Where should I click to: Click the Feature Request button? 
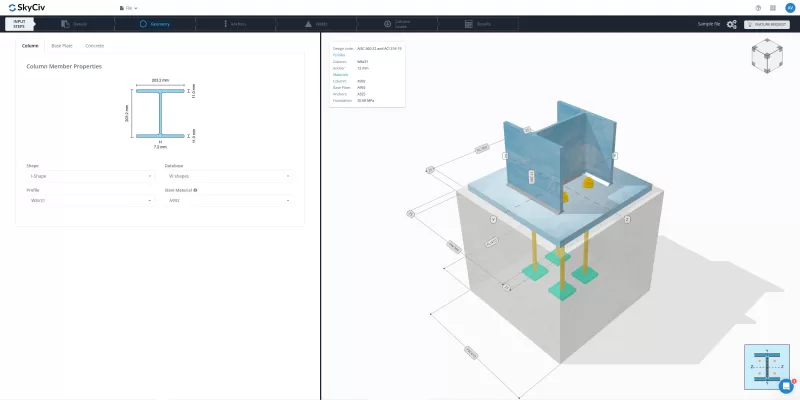[767, 24]
